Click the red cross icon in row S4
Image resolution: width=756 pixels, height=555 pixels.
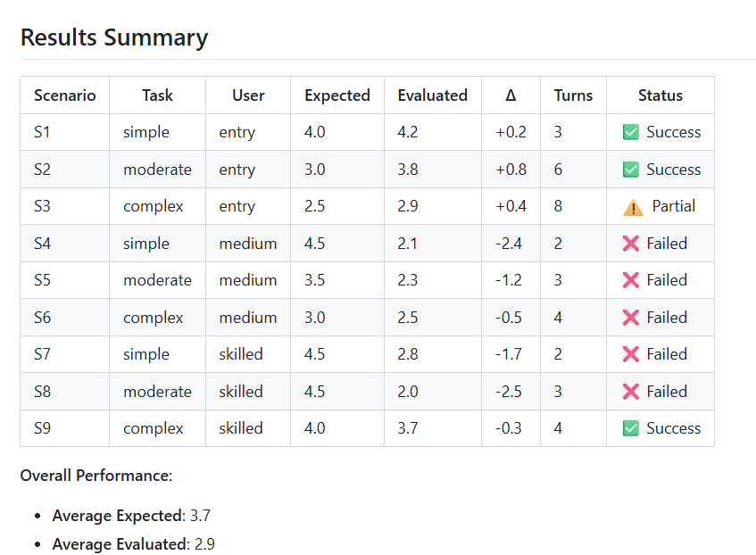[631, 244]
